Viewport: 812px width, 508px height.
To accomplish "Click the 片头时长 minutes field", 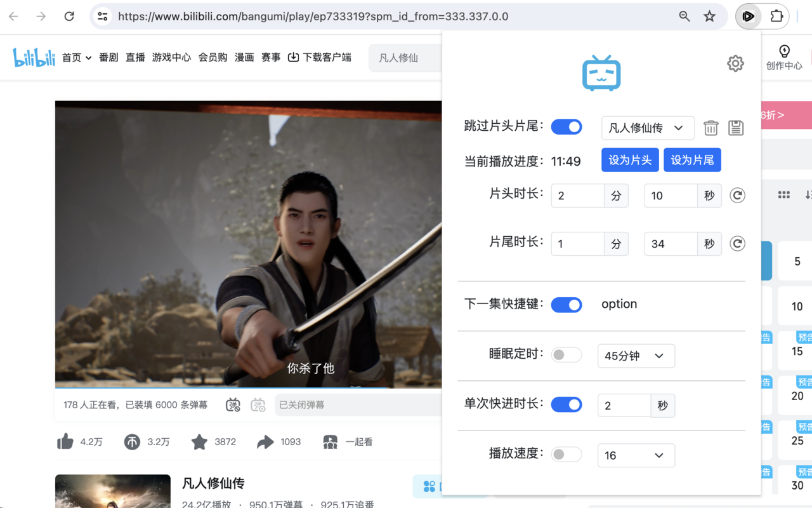I will click(577, 196).
